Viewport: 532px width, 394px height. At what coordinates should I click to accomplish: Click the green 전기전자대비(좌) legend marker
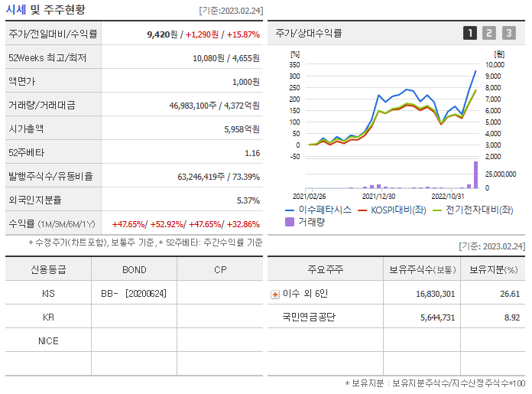pos(437,210)
